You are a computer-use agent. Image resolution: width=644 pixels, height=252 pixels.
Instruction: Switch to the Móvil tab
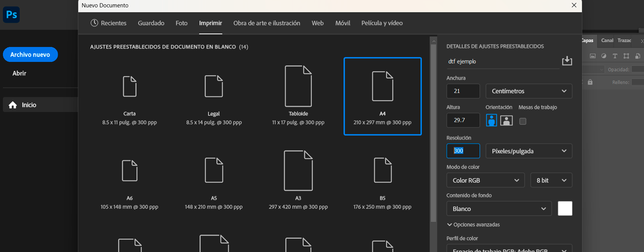[343, 23]
